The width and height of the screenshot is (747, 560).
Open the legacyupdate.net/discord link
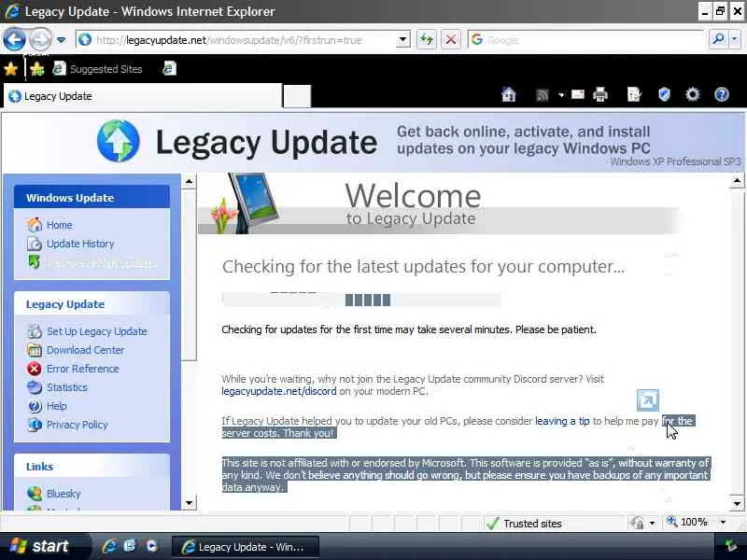(278, 391)
